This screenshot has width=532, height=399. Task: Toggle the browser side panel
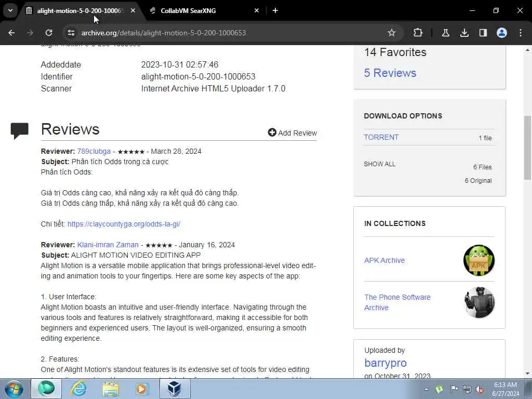pyautogui.click(x=483, y=33)
